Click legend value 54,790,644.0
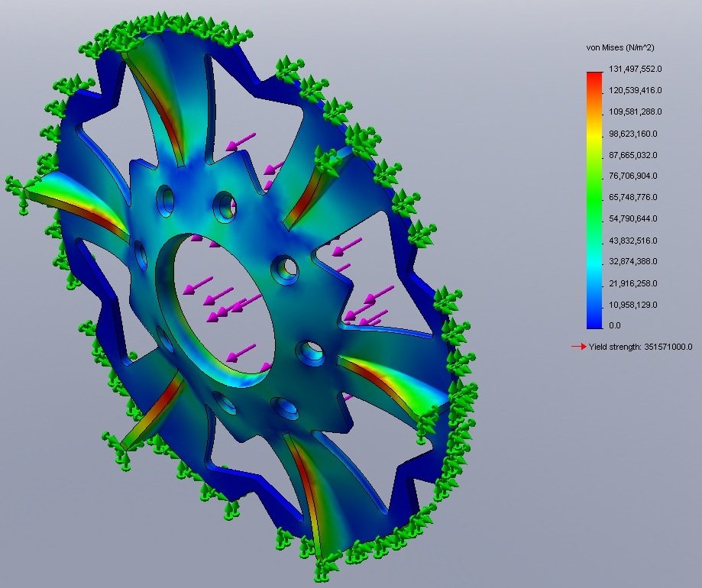Screen dimensions: 702x588 click(633, 219)
